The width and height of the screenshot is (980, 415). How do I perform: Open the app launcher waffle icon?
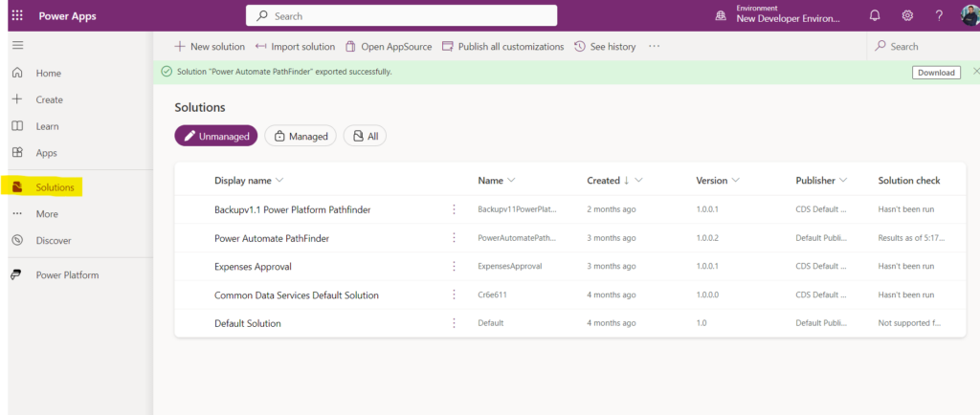[x=17, y=16]
